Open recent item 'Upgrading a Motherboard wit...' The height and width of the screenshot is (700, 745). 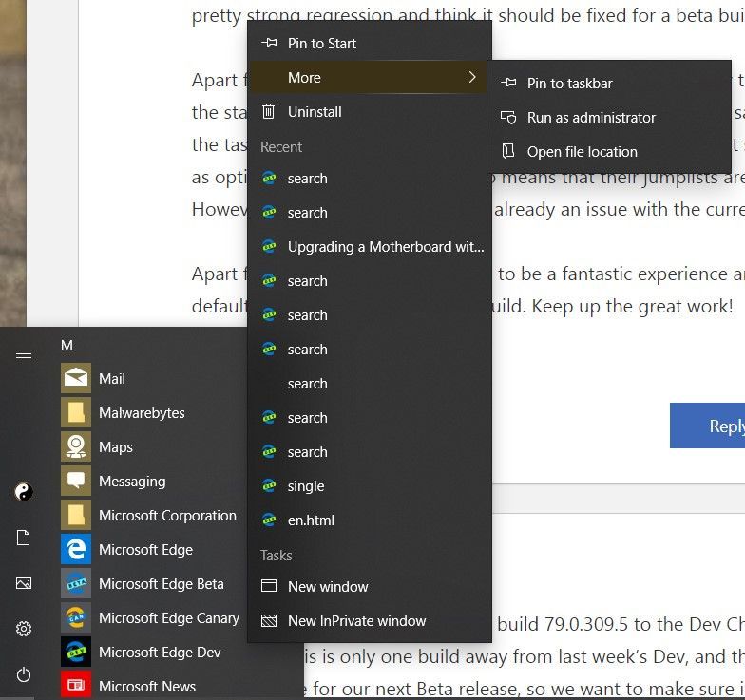coord(369,247)
